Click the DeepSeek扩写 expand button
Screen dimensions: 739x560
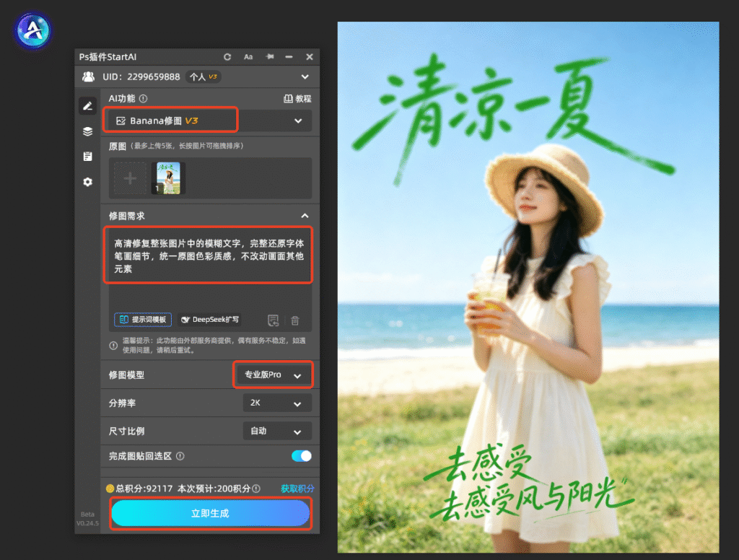pos(210,320)
